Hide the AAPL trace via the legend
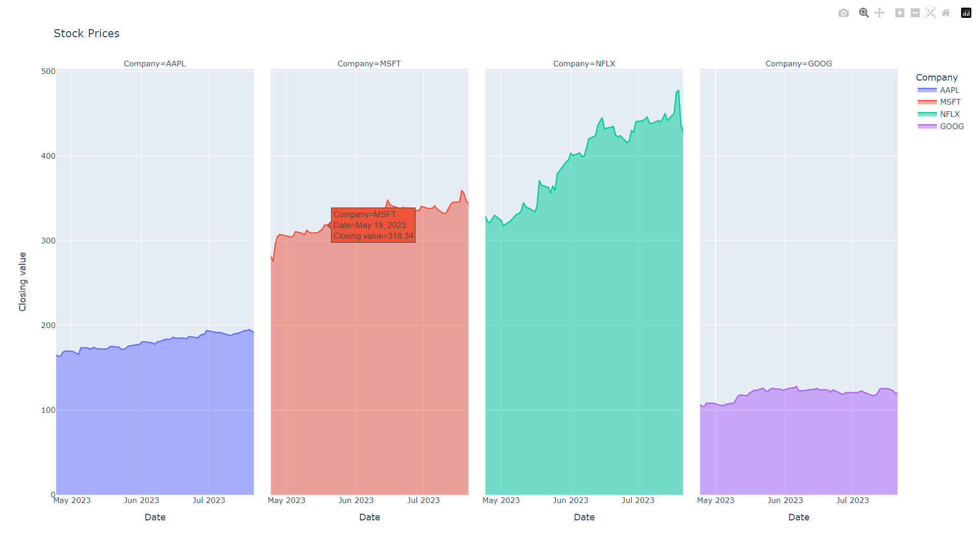 tap(949, 90)
